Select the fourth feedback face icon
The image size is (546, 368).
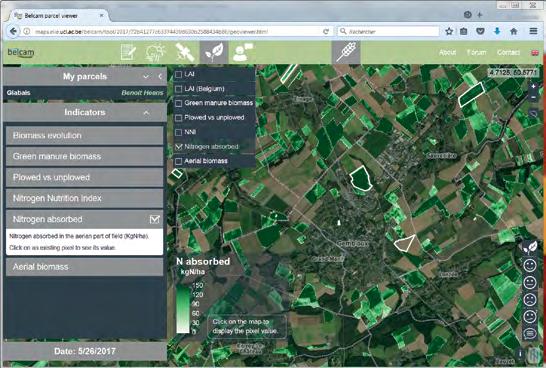530,316
